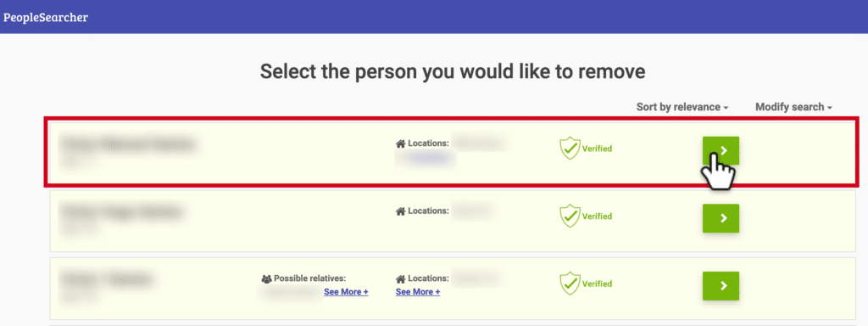Click the Verified shield icon in first result

[x=569, y=149]
